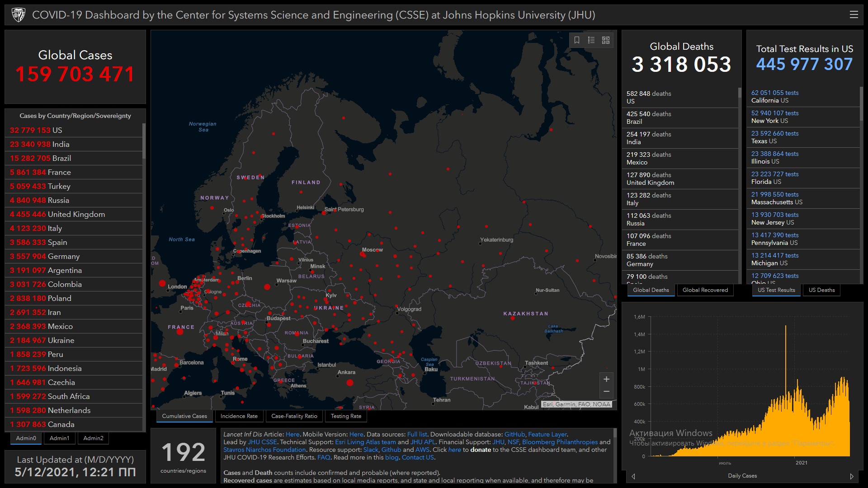Open the basemap gallery grid icon
This screenshot has width=868, height=488.
pos(606,40)
